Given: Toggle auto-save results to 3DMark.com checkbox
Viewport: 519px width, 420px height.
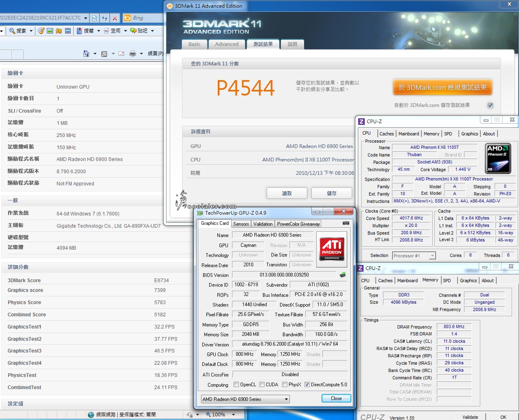Looking at the screenshot, I should click(491, 105).
